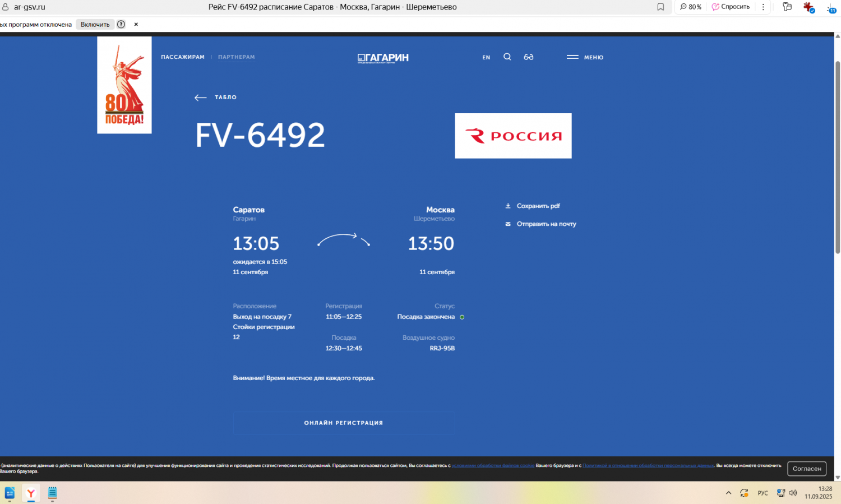Click the departure city Саратов
The width and height of the screenshot is (841, 504).
tap(249, 210)
